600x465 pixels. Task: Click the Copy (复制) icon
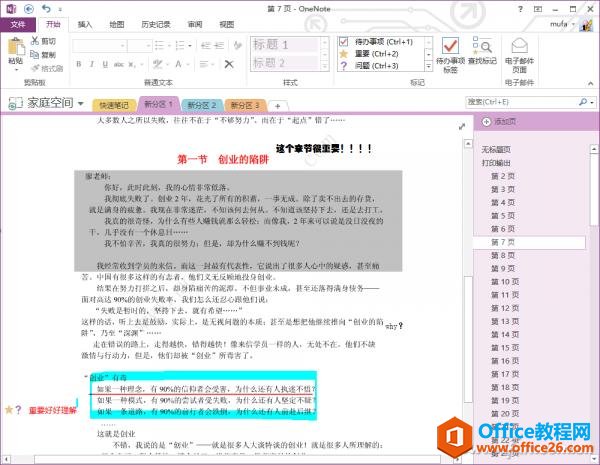[36, 55]
